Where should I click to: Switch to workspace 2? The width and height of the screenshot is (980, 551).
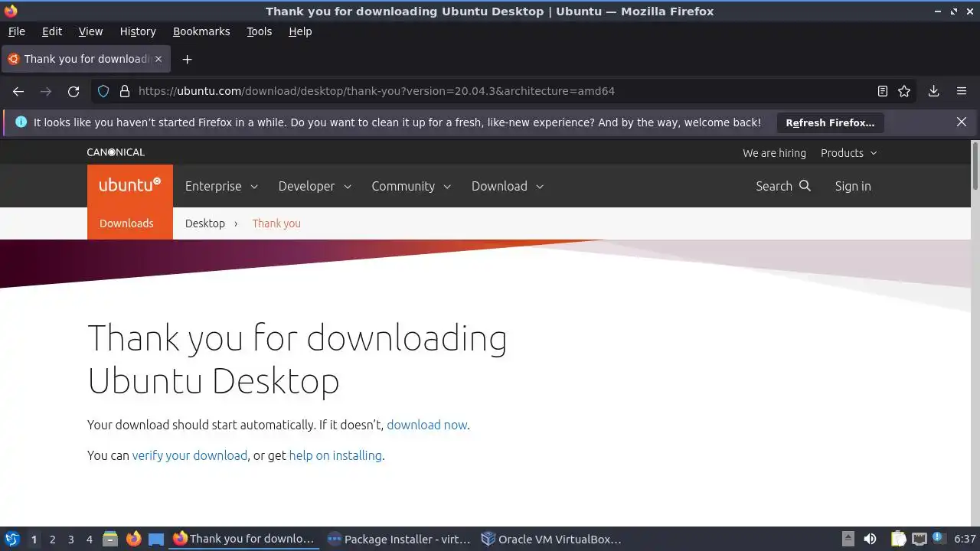pyautogui.click(x=52, y=540)
